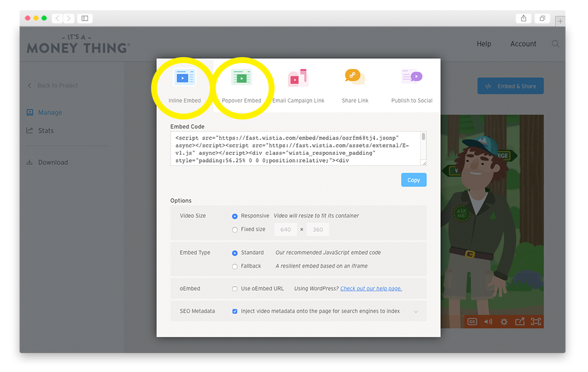Screen dimensions: 588x372
Task: Open the Email Campaign Link panel
Action: 298,84
